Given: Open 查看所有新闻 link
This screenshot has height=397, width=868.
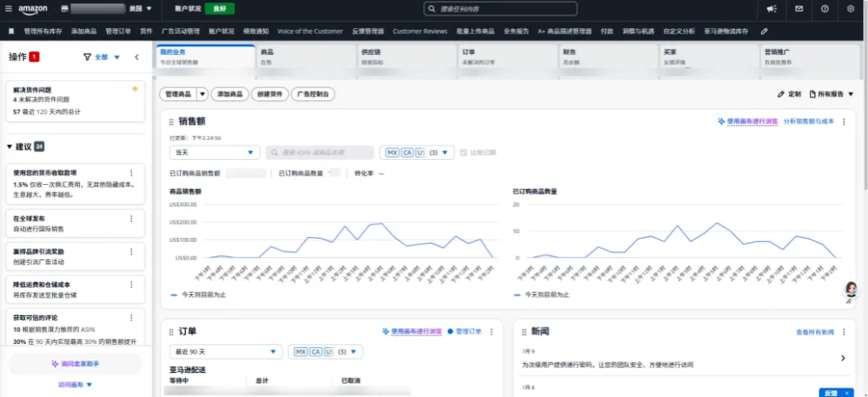Looking at the screenshot, I should pyautogui.click(x=814, y=332).
